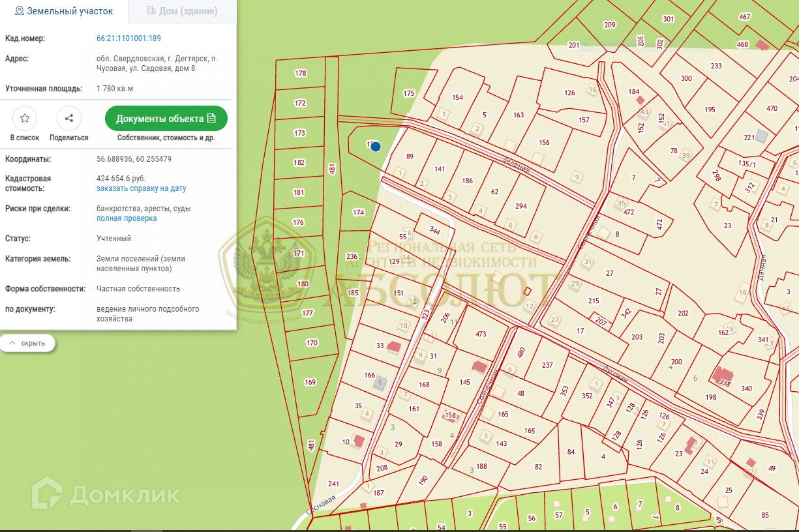The image size is (799, 532).
Task: Click the red building on parcel 338
Action: tap(722, 376)
